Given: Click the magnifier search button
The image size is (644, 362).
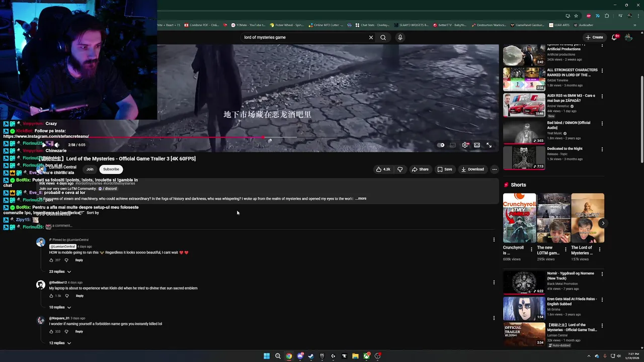Looking at the screenshot, I should (383, 37).
